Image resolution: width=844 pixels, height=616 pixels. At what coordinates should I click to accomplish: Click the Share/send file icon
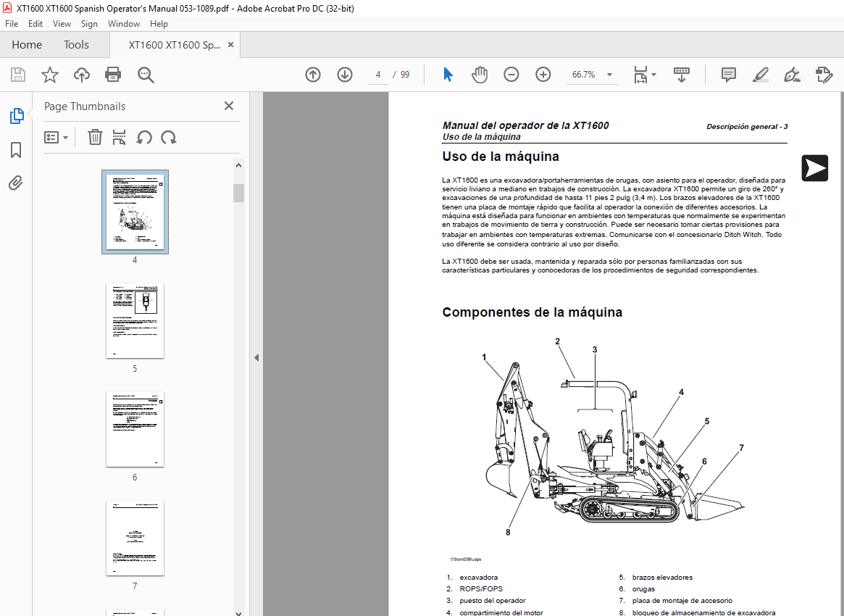tap(824, 75)
